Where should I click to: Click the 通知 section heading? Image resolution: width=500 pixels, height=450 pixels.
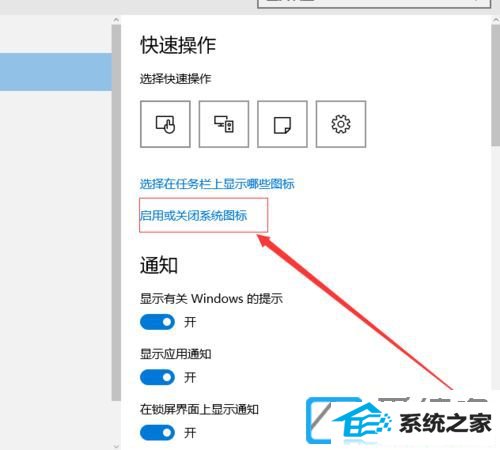[159, 265]
